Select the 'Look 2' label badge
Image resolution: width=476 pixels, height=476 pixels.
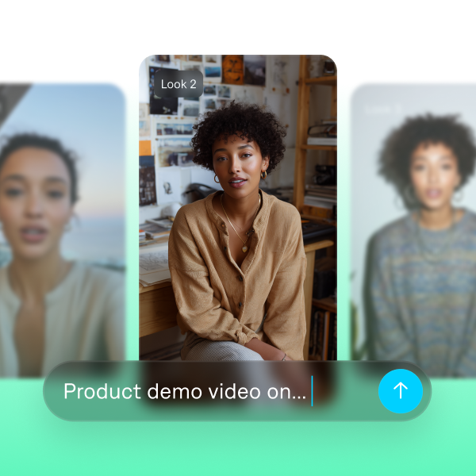(x=178, y=84)
